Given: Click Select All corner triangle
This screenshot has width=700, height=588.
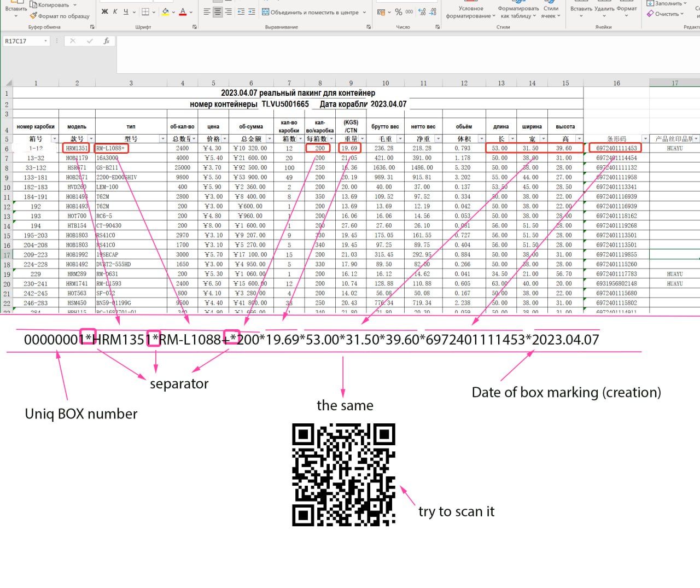Looking at the screenshot, I should [x=8, y=83].
